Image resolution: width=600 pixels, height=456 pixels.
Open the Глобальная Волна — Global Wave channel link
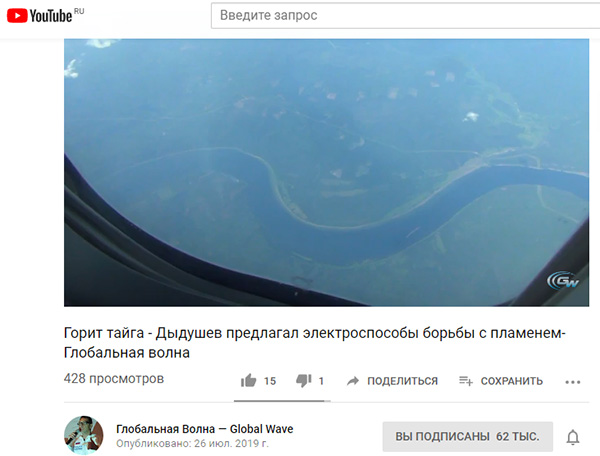click(205, 429)
